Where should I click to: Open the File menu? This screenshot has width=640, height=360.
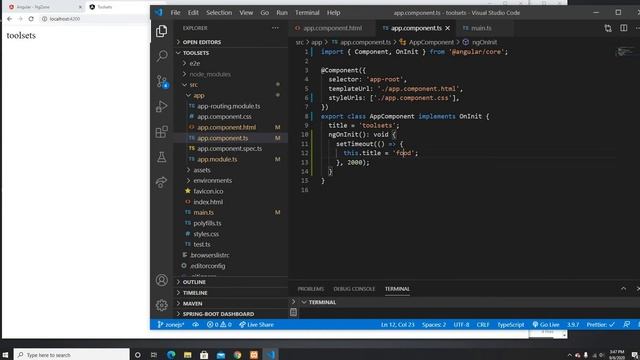click(176, 13)
